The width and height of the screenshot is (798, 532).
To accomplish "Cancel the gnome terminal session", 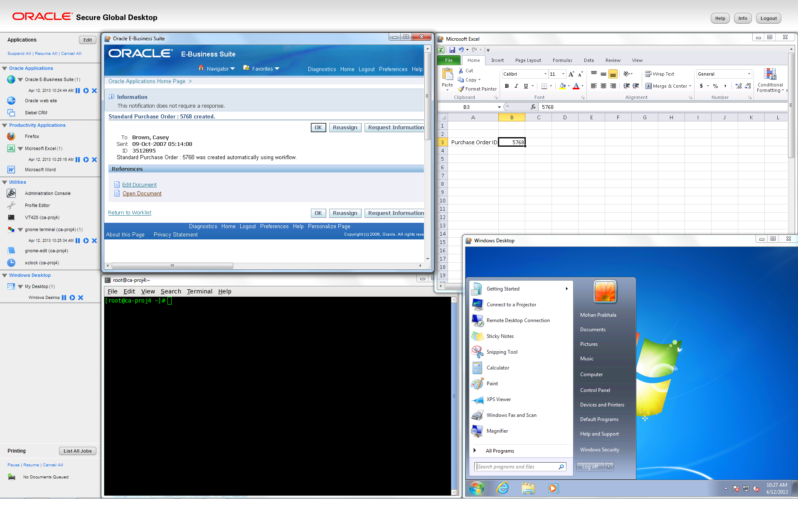I will pyautogui.click(x=94, y=241).
